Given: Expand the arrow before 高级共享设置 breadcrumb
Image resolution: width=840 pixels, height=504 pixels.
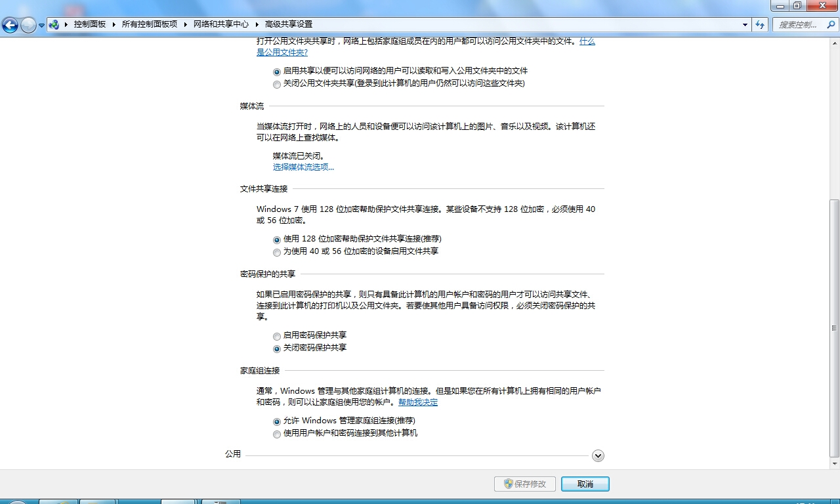Looking at the screenshot, I should 257,24.
